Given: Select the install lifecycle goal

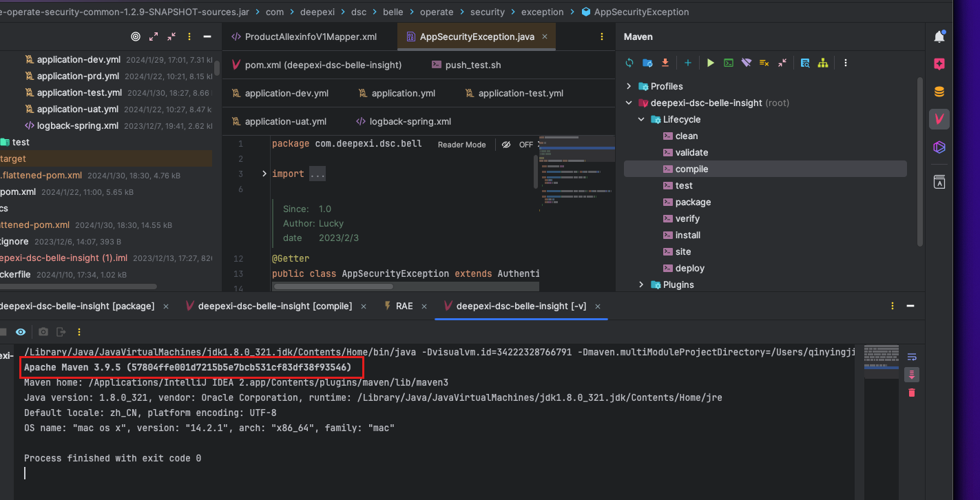Looking at the screenshot, I should 687,235.
